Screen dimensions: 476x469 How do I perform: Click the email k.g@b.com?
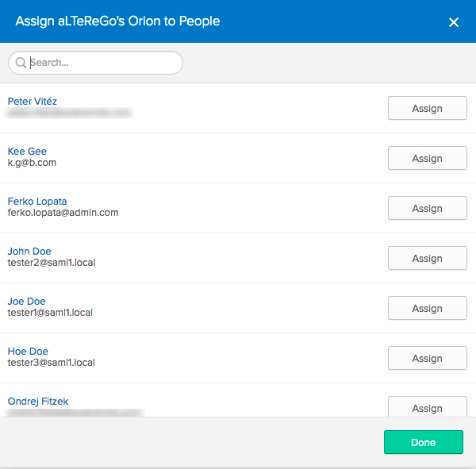(32, 163)
